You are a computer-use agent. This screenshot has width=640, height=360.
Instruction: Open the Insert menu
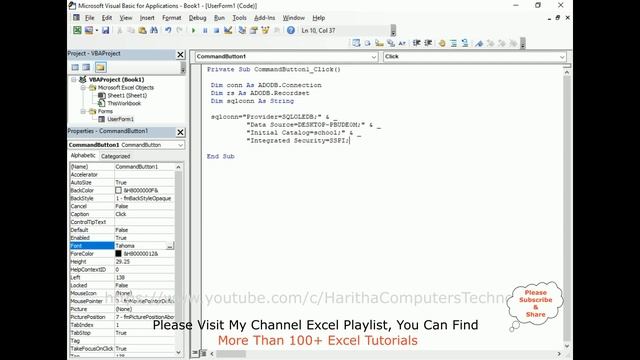[147, 18]
